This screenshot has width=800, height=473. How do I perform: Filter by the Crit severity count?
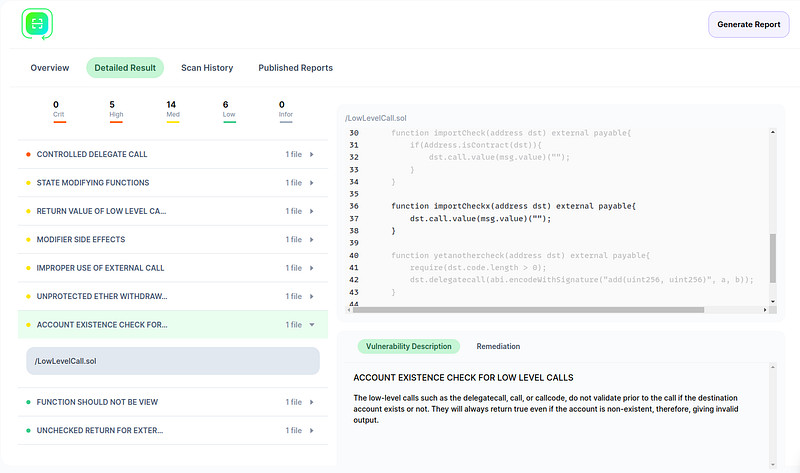pyautogui.click(x=58, y=109)
